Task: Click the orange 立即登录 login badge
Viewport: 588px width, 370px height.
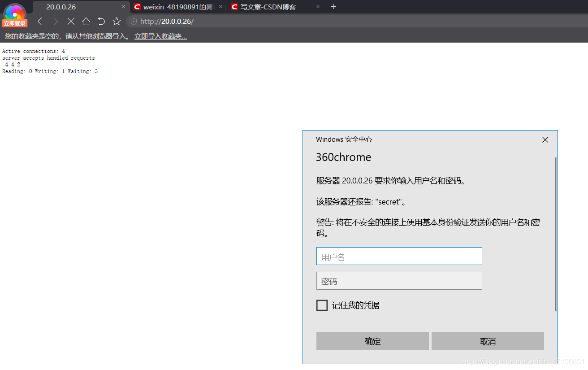Action: tap(15, 23)
